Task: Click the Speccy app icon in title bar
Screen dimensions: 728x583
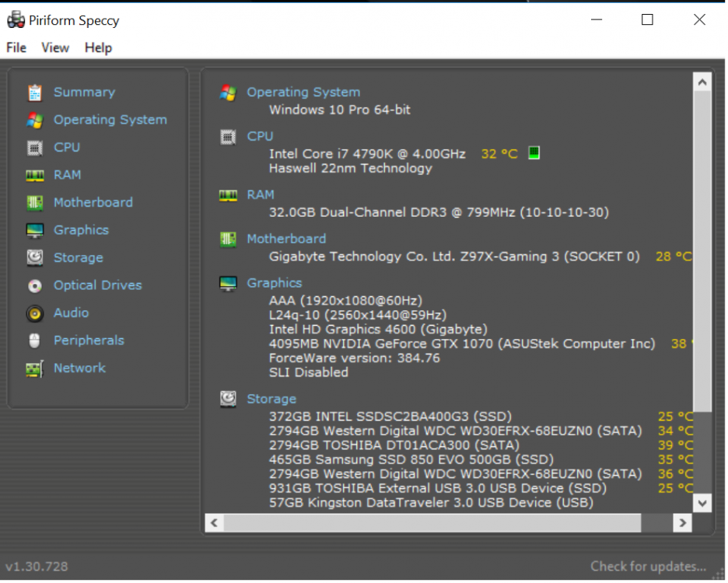Action: [x=16, y=20]
